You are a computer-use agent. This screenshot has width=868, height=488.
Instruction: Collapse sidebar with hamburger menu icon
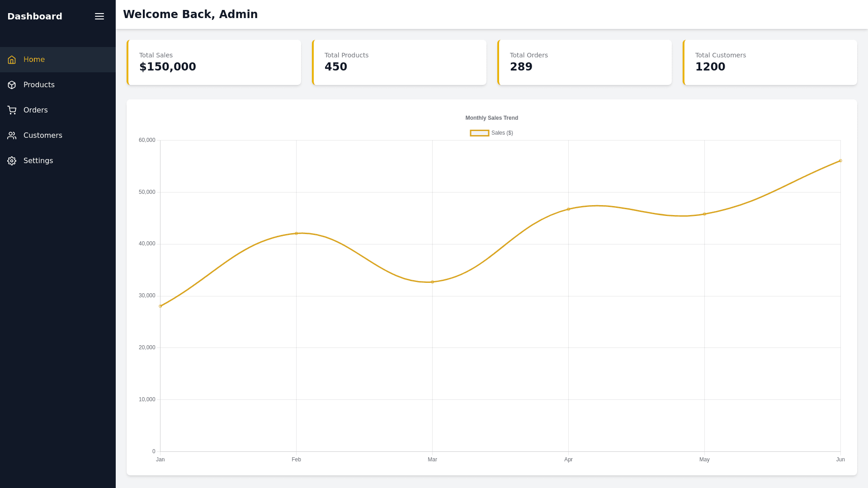99,16
